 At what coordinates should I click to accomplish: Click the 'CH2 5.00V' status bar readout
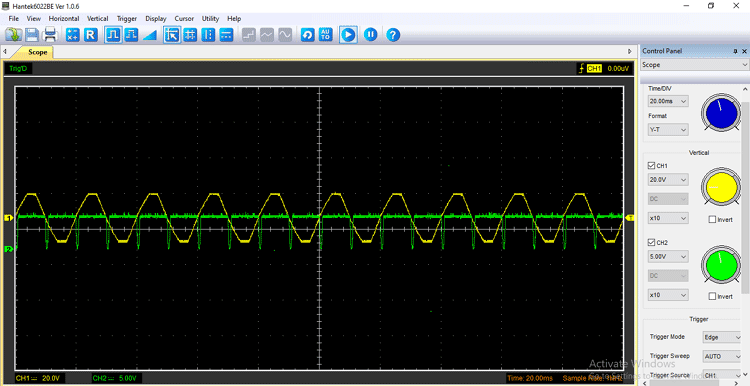click(115, 378)
